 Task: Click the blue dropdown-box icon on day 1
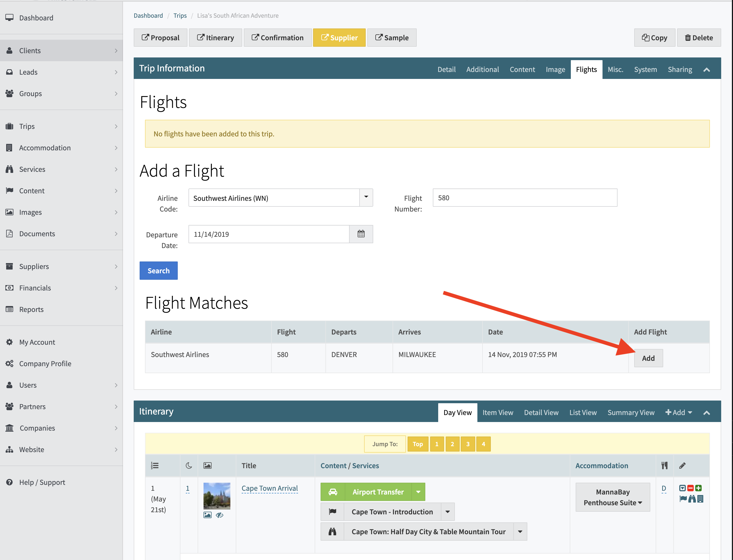(x=682, y=488)
